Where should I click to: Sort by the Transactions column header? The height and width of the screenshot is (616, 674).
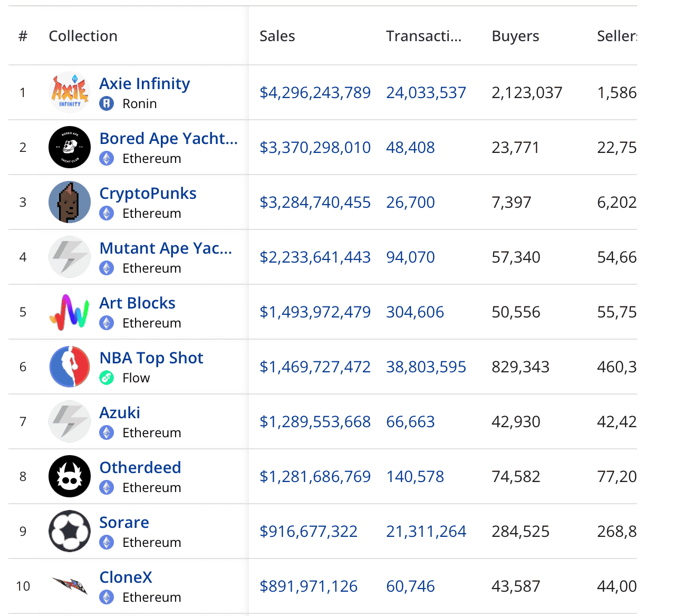click(x=423, y=36)
